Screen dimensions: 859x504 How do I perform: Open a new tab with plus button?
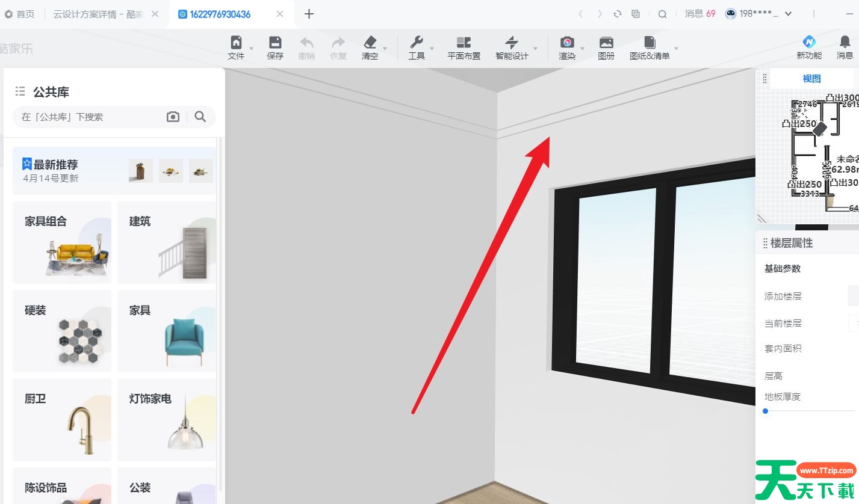[309, 14]
